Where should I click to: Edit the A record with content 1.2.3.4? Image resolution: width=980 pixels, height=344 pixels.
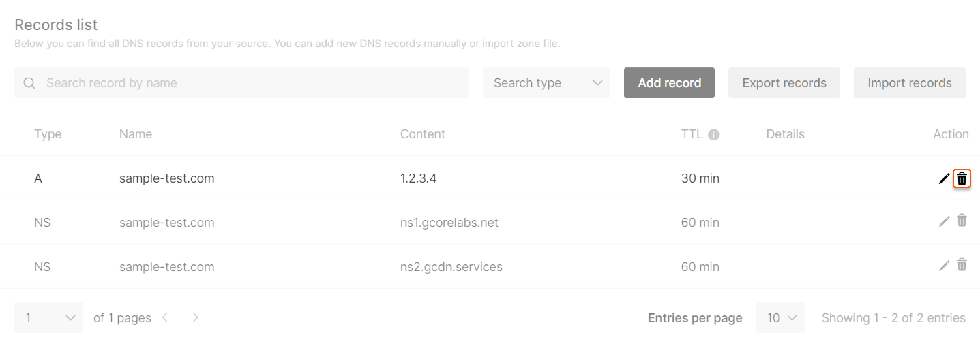(944, 178)
